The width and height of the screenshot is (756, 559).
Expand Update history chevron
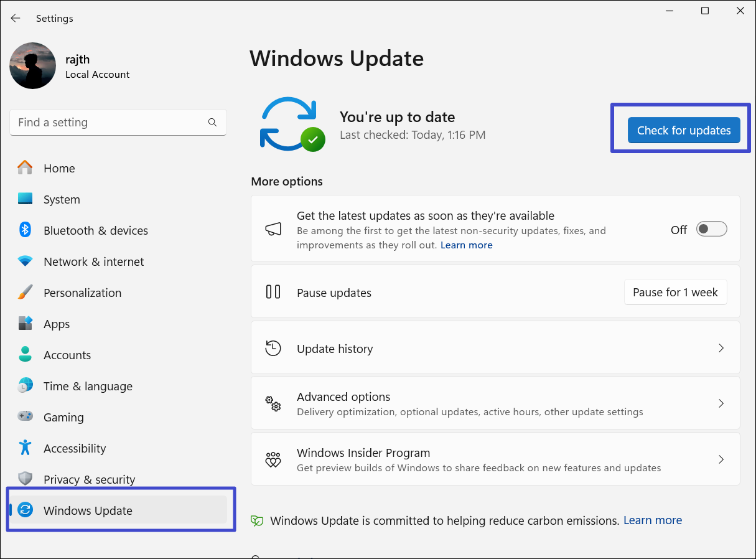pos(721,348)
